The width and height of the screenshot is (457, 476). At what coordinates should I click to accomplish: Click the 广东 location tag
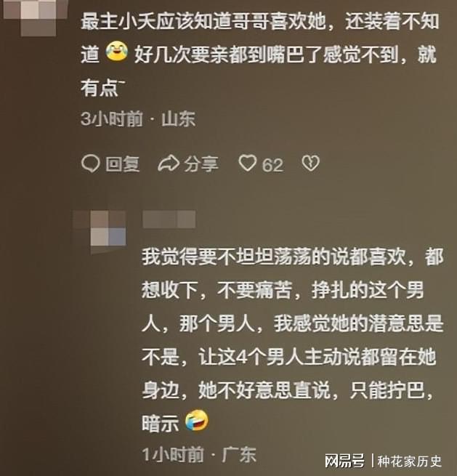click(239, 454)
